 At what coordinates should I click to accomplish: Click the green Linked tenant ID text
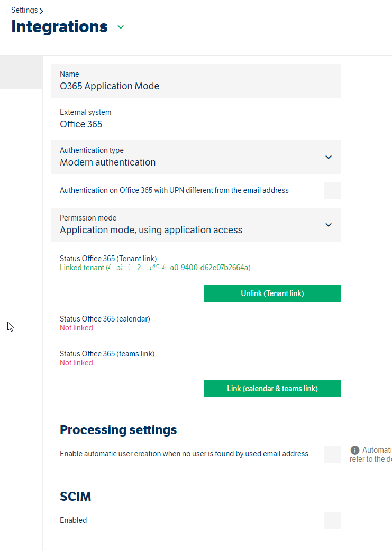[155, 268]
